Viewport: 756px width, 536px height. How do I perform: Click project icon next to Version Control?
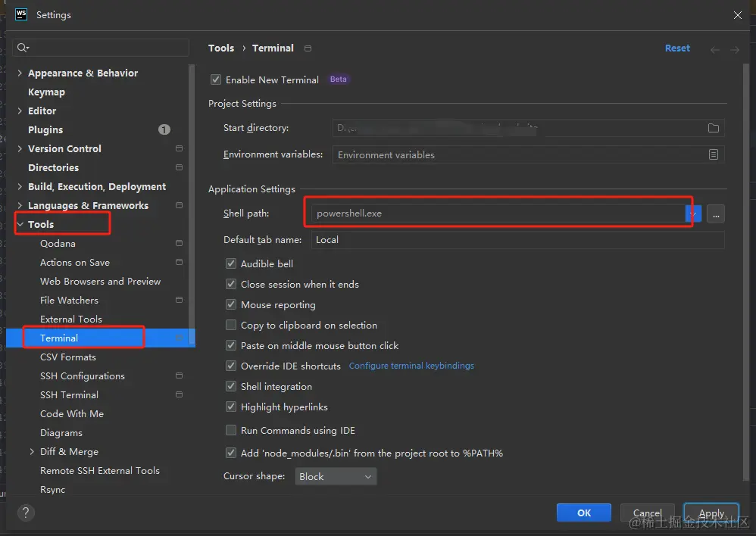pyautogui.click(x=179, y=148)
